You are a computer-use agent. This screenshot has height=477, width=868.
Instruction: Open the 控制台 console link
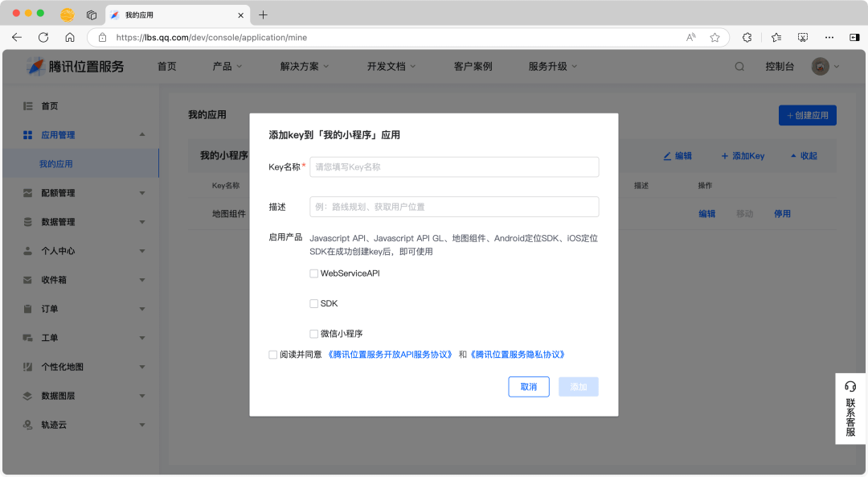(780, 67)
